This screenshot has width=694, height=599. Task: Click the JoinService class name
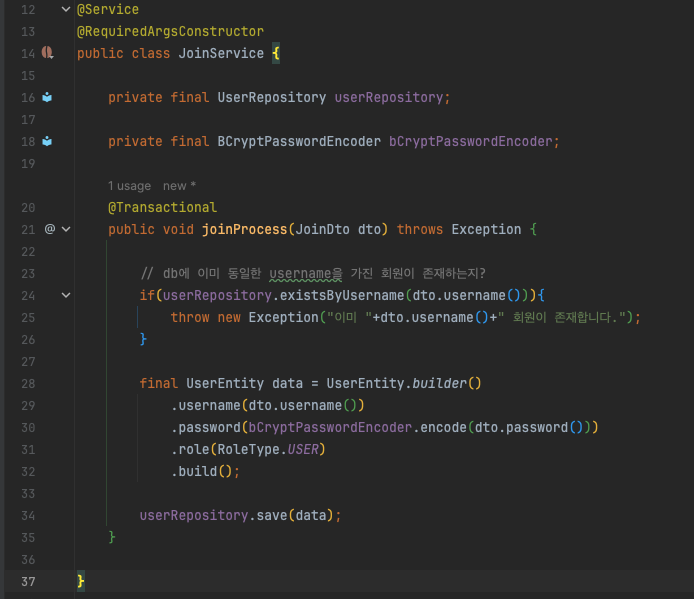pyautogui.click(x=221, y=53)
